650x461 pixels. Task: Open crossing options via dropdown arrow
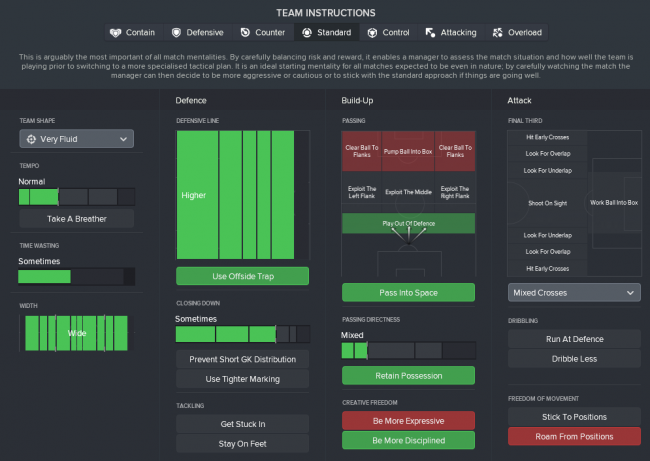(629, 293)
